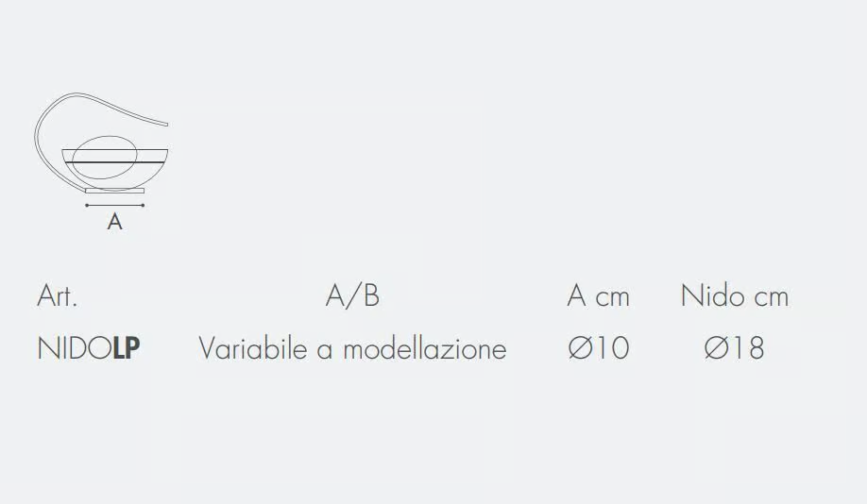Viewport: 867px width, 504px height.
Task: Click the dimension line above letter A
Action: click(114, 205)
